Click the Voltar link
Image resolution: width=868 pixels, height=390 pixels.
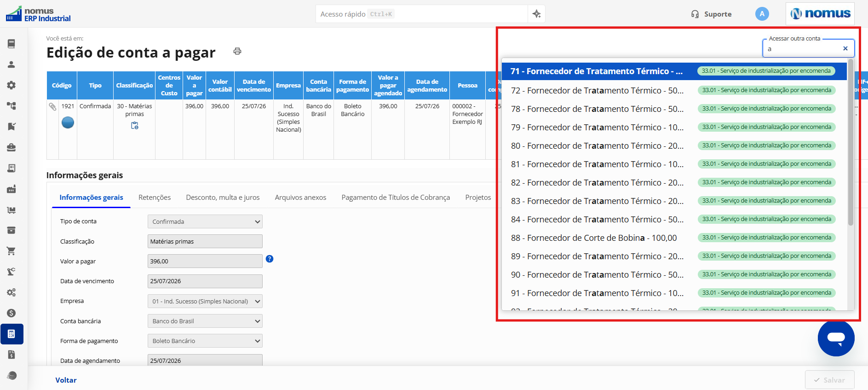[66, 380]
